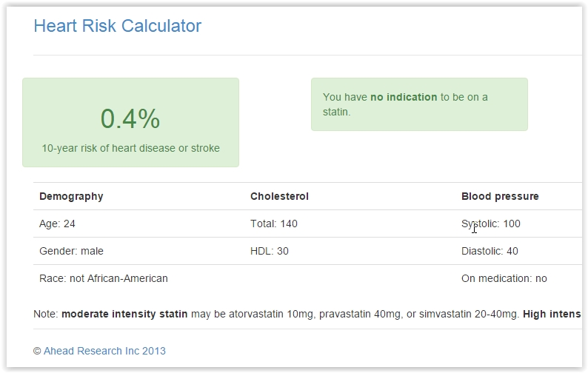This screenshot has height=373, width=588.
Task: Click the moderate intensity statin note text
Action: [x=124, y=314]
